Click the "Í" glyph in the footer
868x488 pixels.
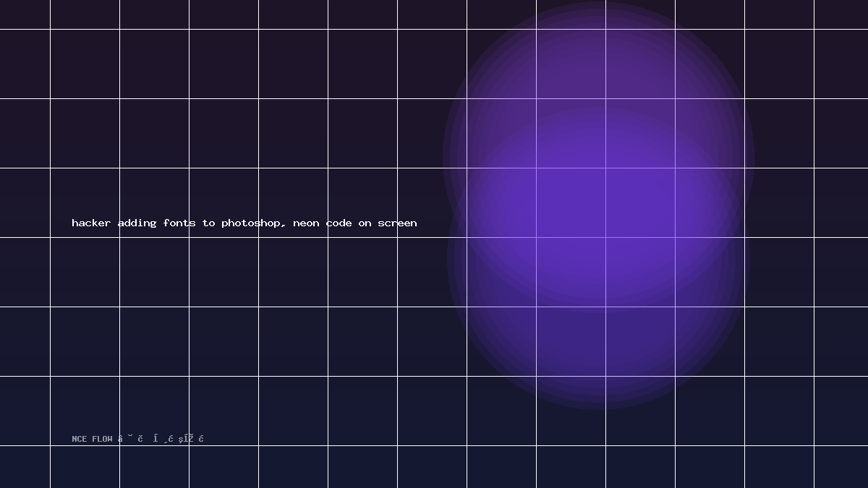pyautogui.click(x=156, y=438)
